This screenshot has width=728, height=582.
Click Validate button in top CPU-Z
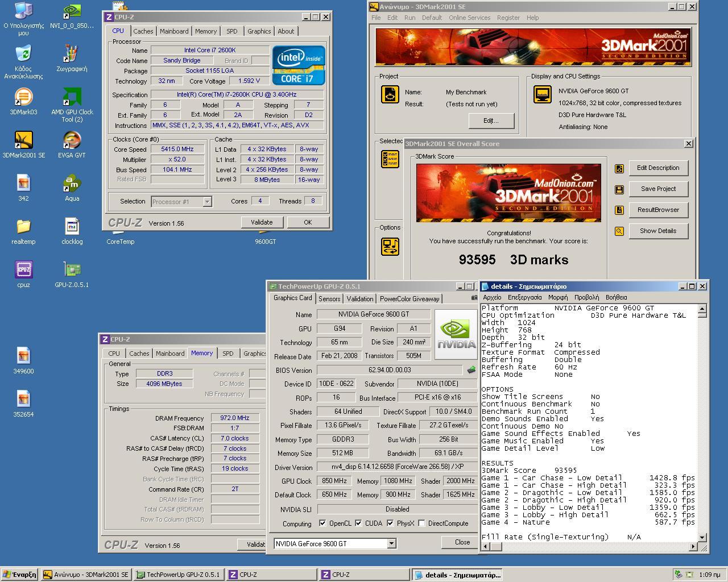coord(262,222)
